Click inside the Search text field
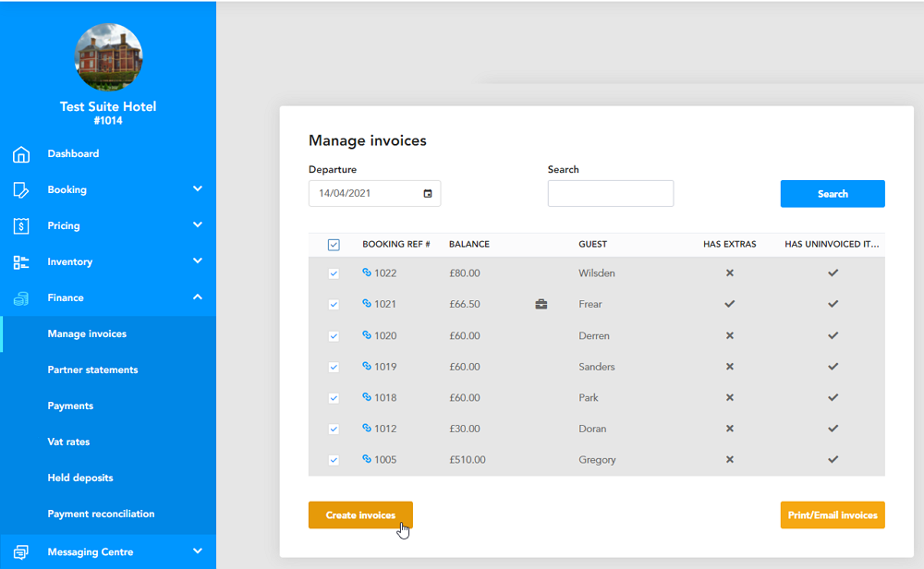 click(610, 193)
